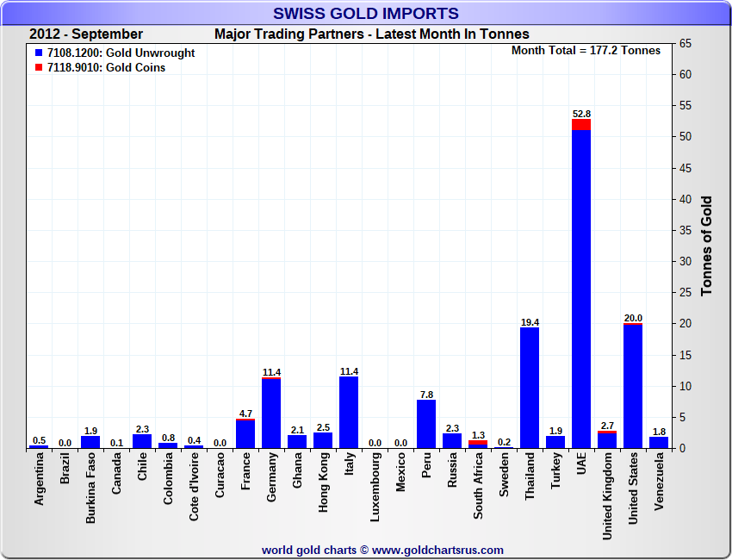Screen dimensions: 732x560
Task: Click the Italy bar
Action: (x=349, y=414)
